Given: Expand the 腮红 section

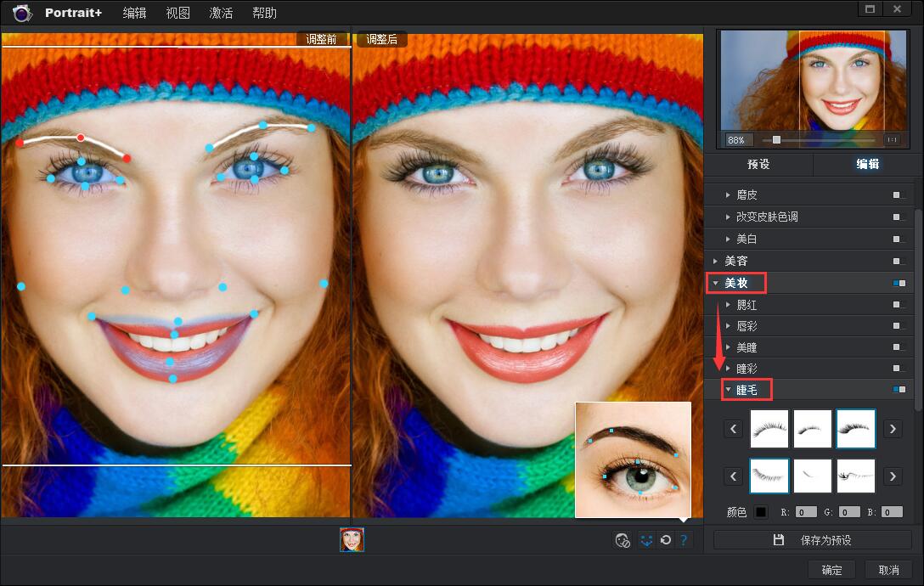Looking at the screenshot, I should point(728,305).
